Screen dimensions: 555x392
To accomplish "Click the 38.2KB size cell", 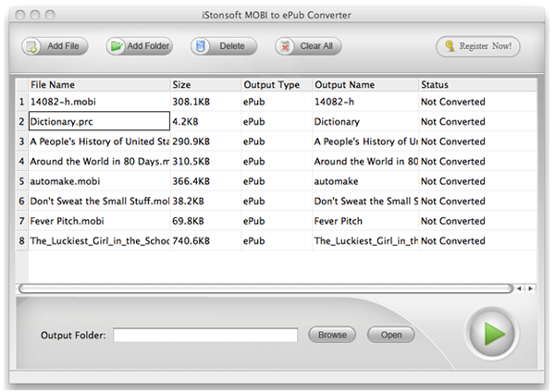I will point(206,201).
